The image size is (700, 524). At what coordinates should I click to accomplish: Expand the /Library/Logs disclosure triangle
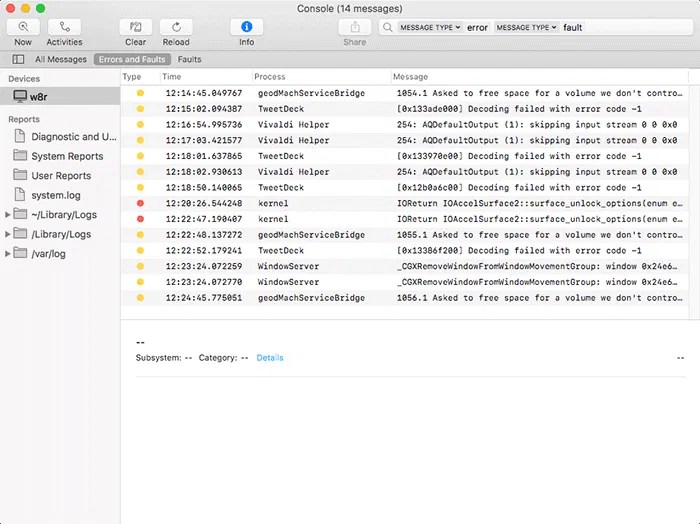tap(7, 234)
